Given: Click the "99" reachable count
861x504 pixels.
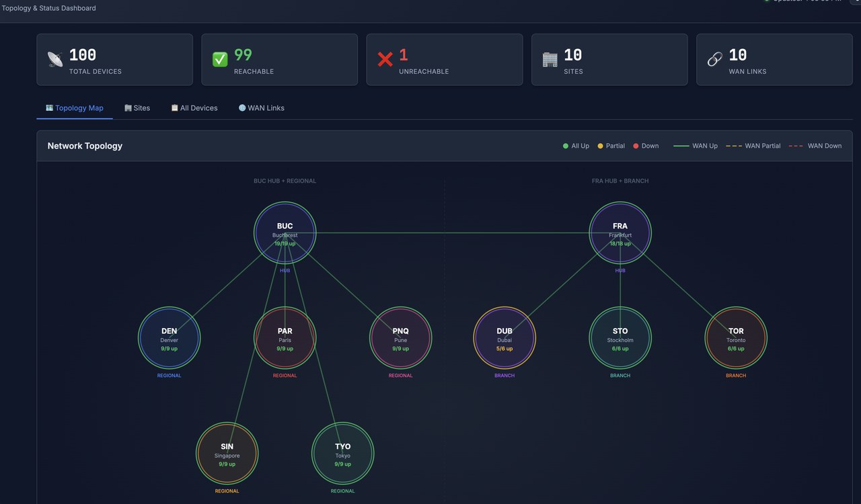Looking at the screenshot, I should pyautogui.click(x=243, y=55).
